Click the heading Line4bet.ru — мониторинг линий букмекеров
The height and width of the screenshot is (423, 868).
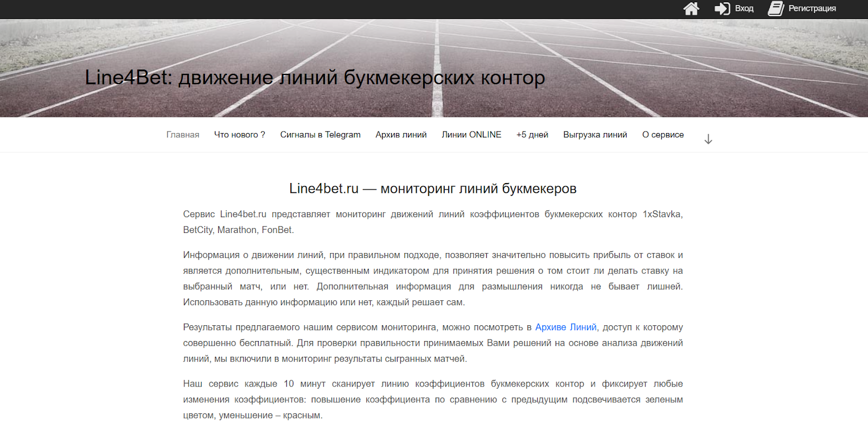click(432, 188)
